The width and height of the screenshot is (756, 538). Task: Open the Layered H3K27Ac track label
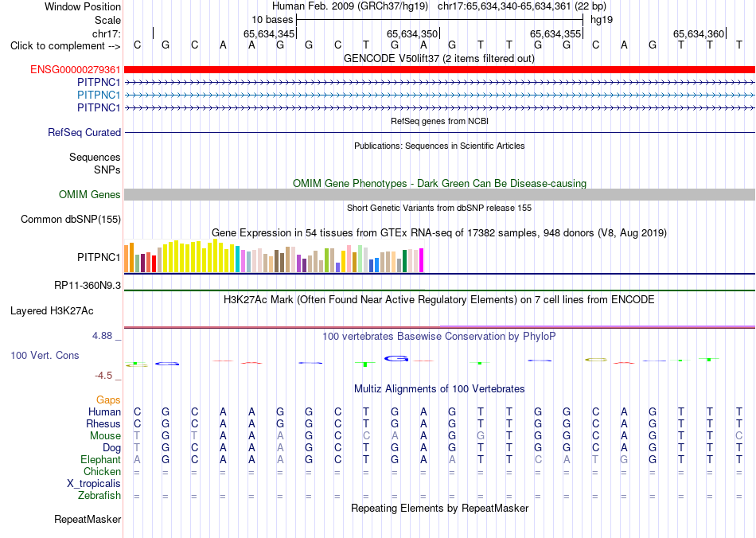(x=52, y=311)
